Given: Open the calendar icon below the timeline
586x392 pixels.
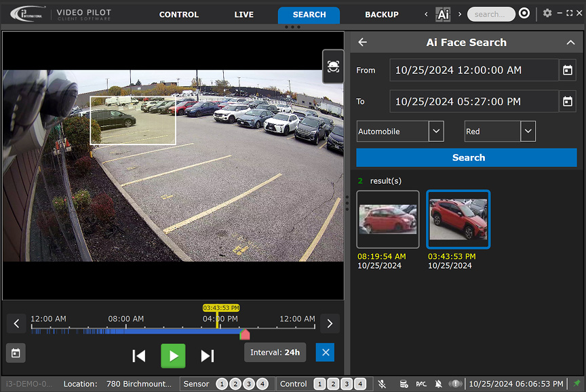Looking at the screenshot, I should (x=16, y=353).
